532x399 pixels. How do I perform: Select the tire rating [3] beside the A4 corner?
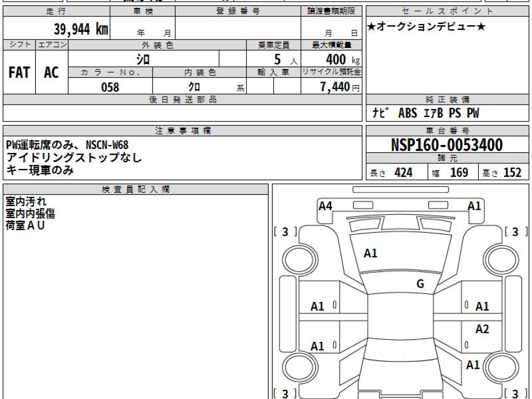coord(285,231)
